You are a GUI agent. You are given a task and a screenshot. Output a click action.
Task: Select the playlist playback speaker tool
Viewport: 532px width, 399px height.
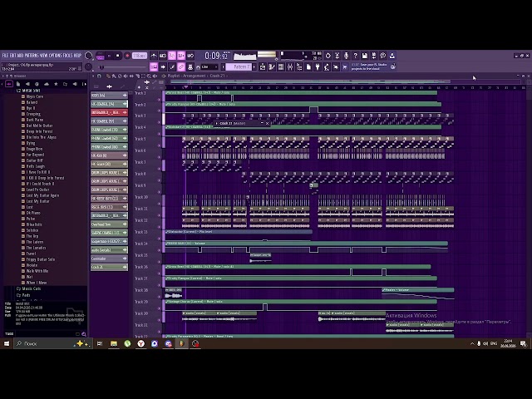[x=155, y=76]
